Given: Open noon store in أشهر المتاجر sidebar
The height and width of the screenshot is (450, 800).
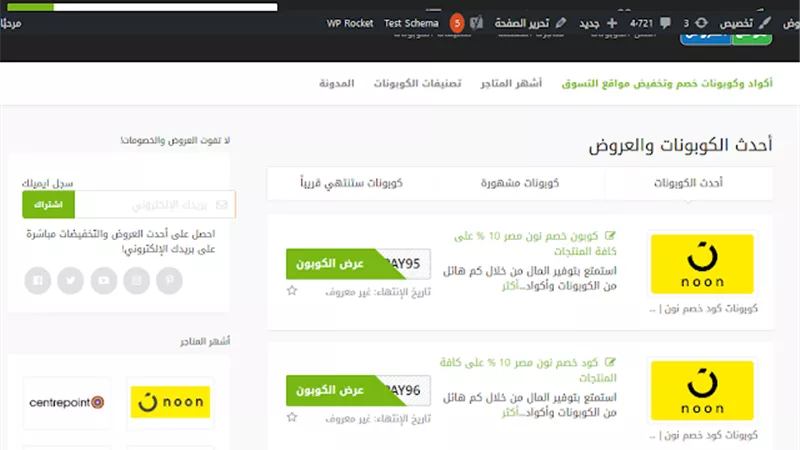Looking at the screenshot, I should click(170, 402).
